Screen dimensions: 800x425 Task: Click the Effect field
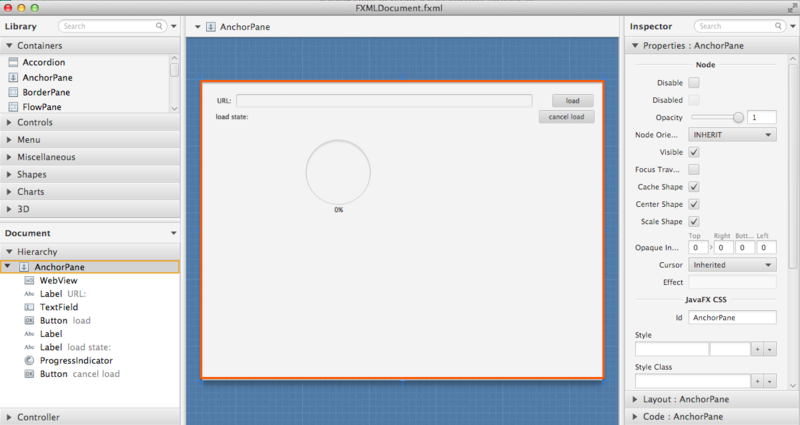coord(732,282)
